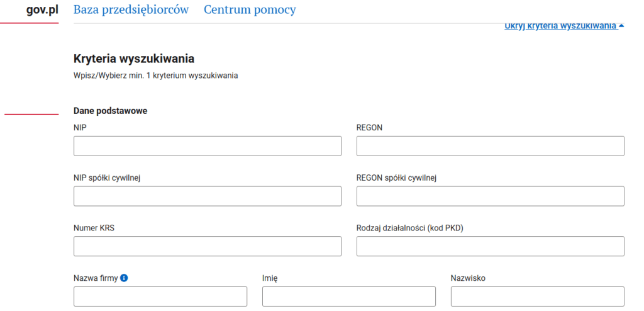The image size is (644, 311).
Task: Activate the REGON spółki cywilnej input
Action: (x=490, y=196)
